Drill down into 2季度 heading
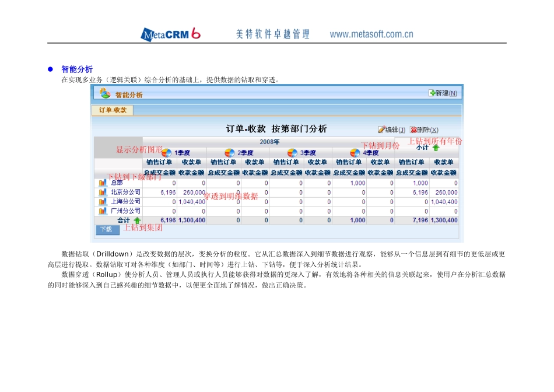Viewport: 554px width, 392px height. coord(245,153)
